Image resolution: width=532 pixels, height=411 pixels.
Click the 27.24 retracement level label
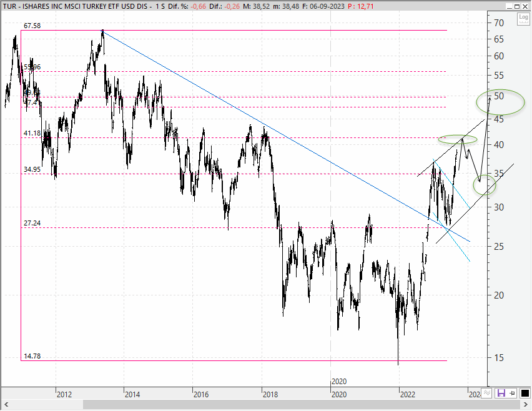[x=32, y=223]
